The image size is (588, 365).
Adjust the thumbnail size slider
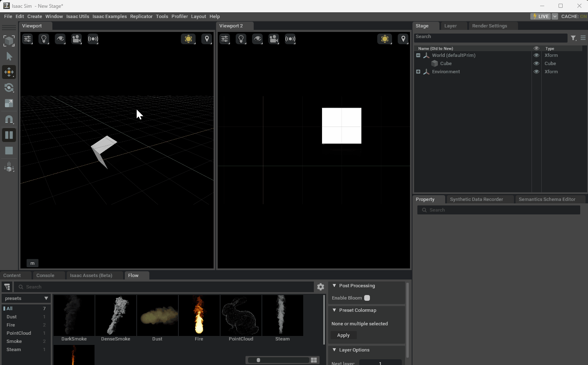(259, 360)
